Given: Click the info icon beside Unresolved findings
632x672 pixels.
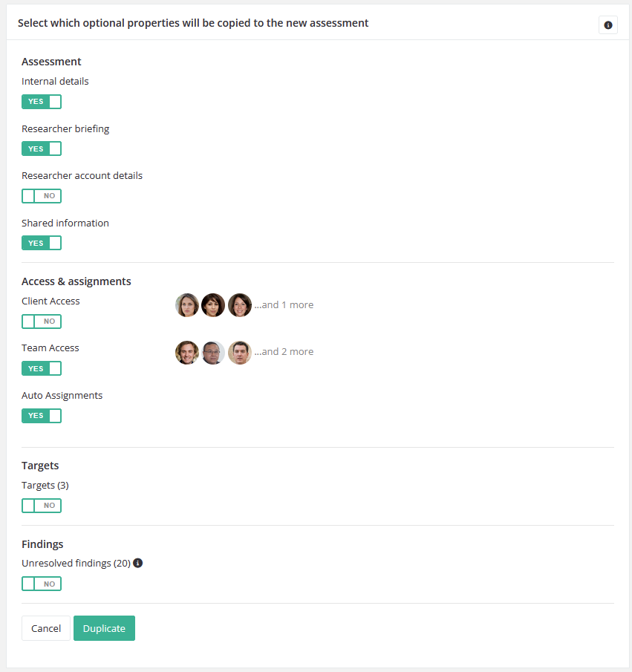Looking at the screenshot, I should [137, 563].
